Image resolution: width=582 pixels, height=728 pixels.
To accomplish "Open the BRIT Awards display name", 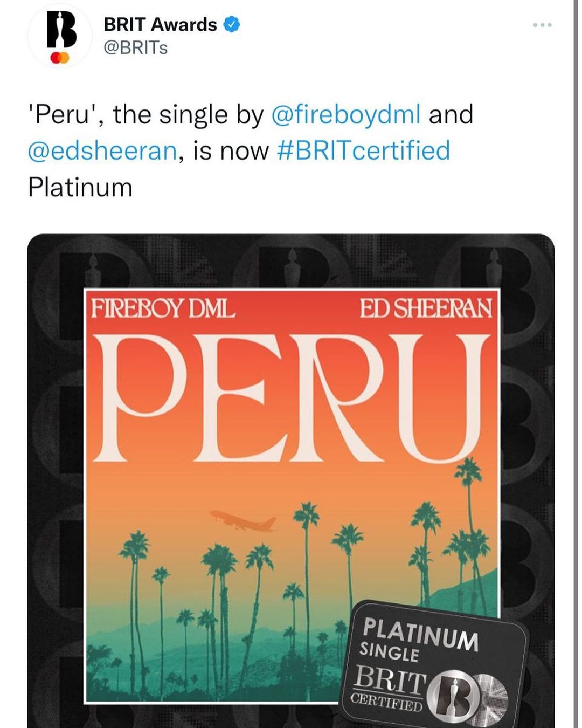I will tap(160, 24).
